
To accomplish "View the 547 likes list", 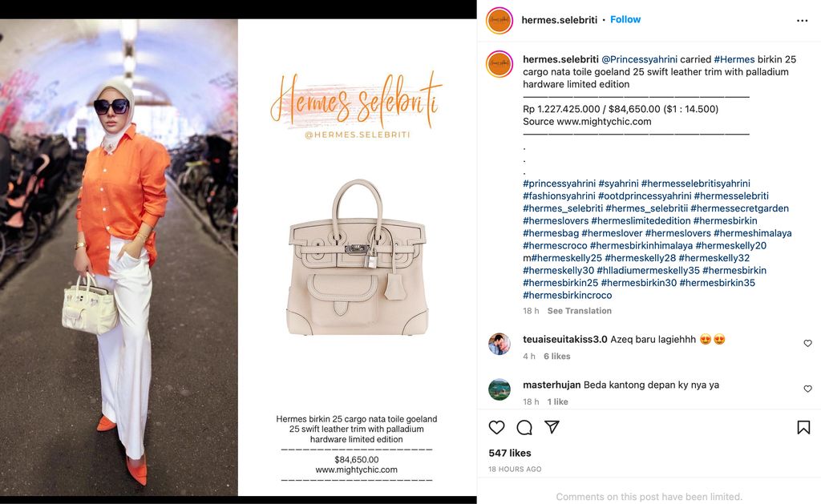I will pyautogui.click(x=509, y=454).
